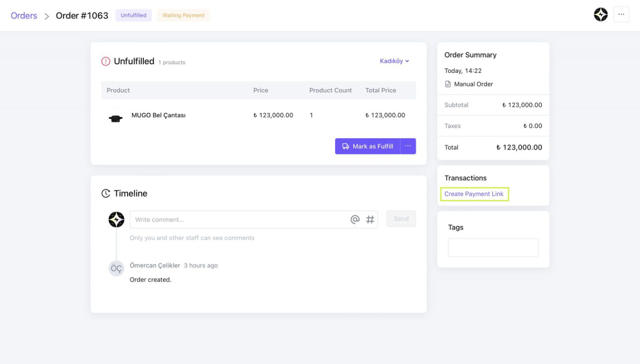The width and height of the screenshot is (640, 364).
Task: Select the Subtotal ₺ 123,000.00 value
Action: coord(522,105)
